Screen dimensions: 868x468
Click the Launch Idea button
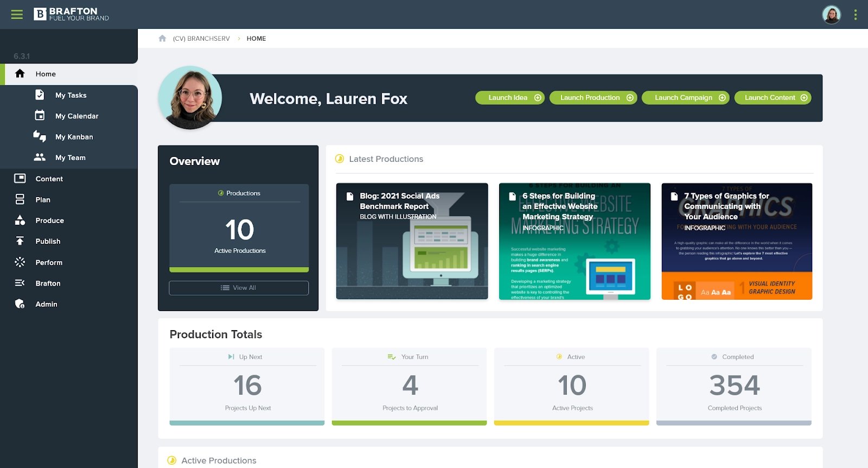pyautogui.click(x=509, y=98)
